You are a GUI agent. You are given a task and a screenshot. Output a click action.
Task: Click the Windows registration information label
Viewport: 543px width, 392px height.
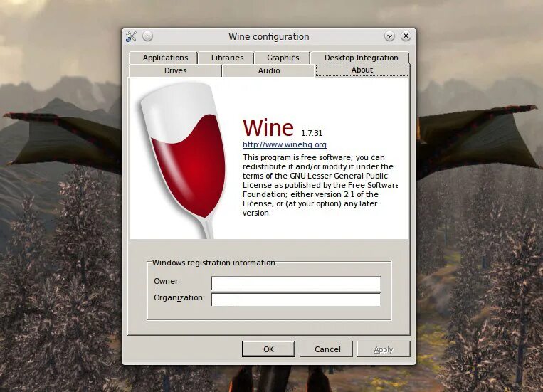[213, 263]
